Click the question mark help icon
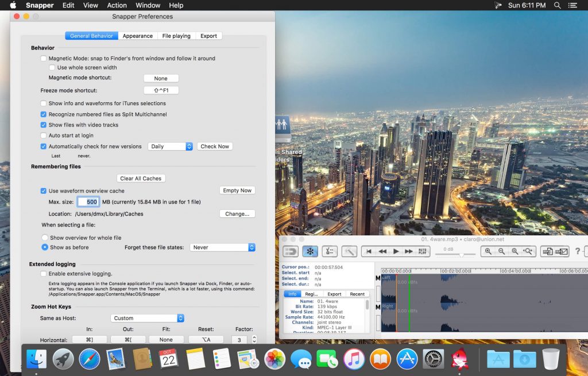This screenshot has width=588, height=376. click(x=577, y=251)
